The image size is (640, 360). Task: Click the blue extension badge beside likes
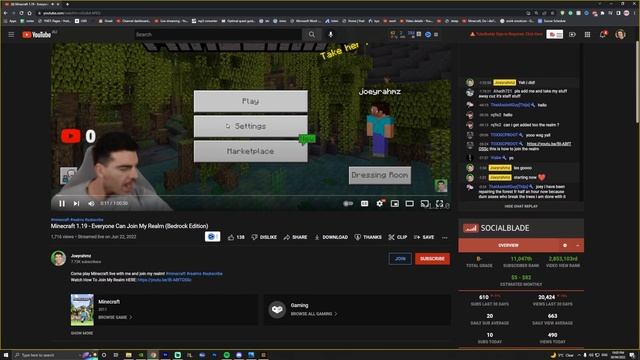coord(212,237)
